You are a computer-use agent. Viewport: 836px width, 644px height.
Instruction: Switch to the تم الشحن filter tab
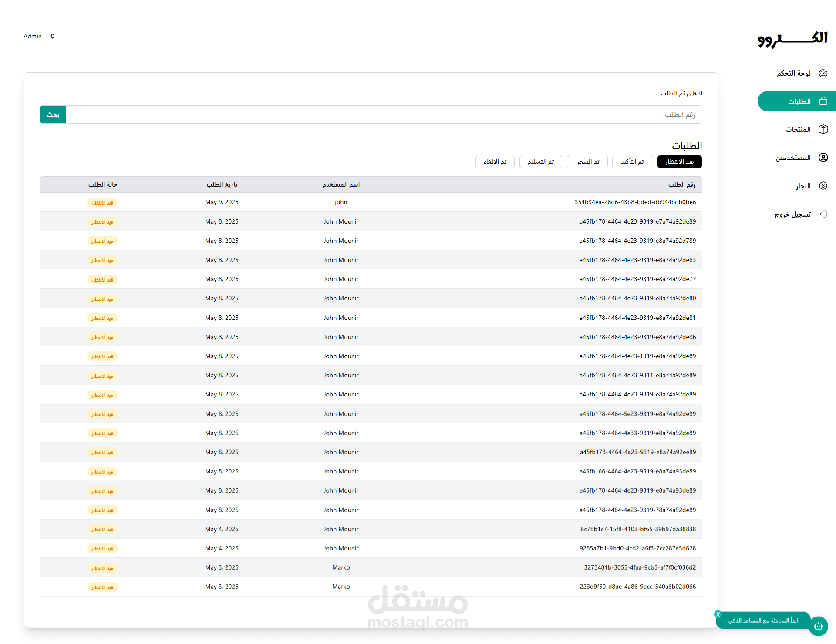[x=587, y=162]
